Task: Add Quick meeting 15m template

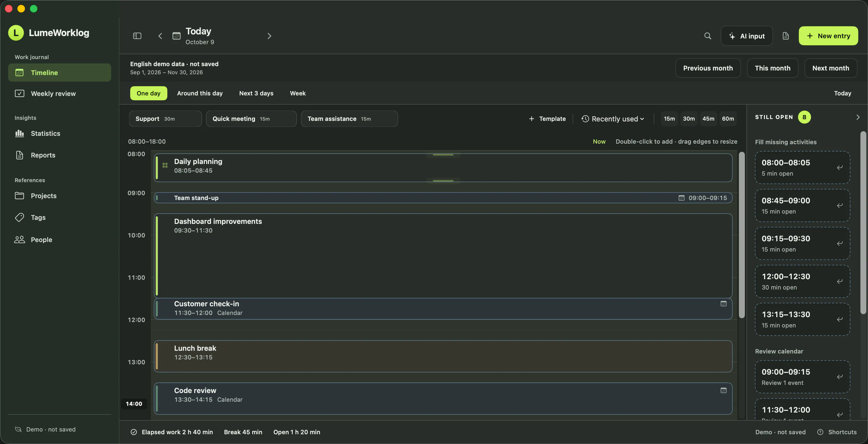Action: (251, 118)
